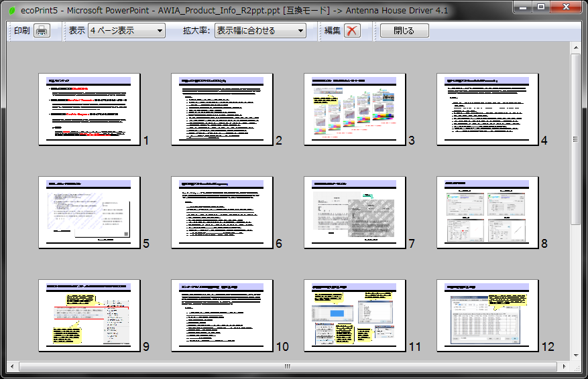
Task: Select page 9 thumbnail
Action: pyautogui.click(x=89, y=315)
